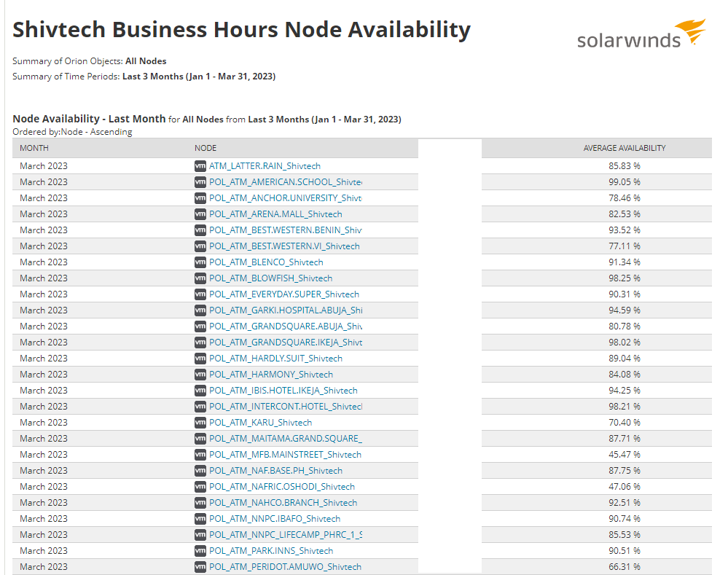Click VM icon beside POL_ATM_INTERCONT.HOTEL node
728x575 pixels.
(x=200, y=407)
